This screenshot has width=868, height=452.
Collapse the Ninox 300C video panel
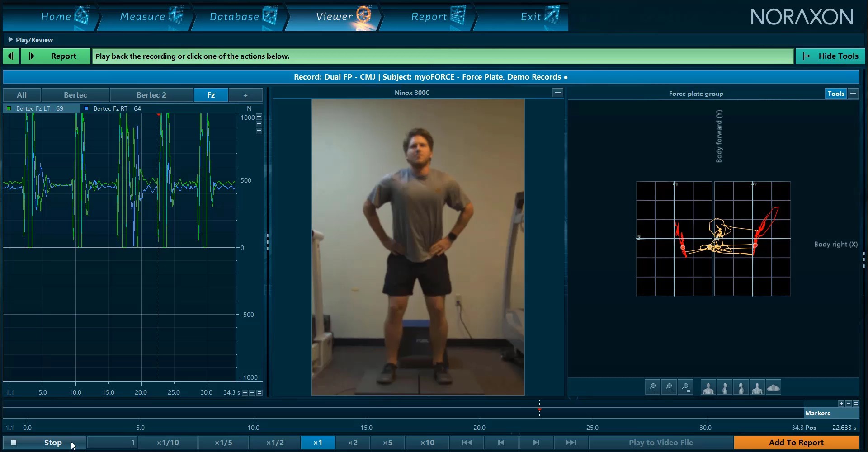pyautogui.click(x=557, y=93)
